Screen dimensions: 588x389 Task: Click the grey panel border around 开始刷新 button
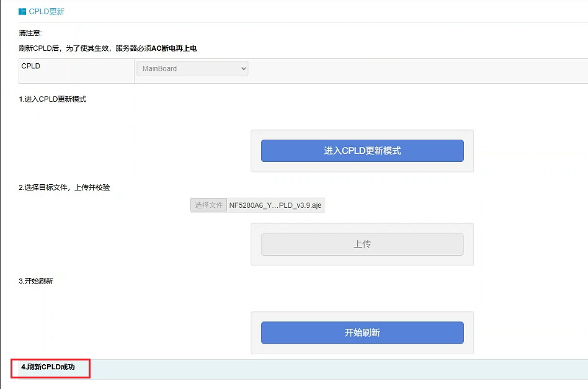[362, 349]
